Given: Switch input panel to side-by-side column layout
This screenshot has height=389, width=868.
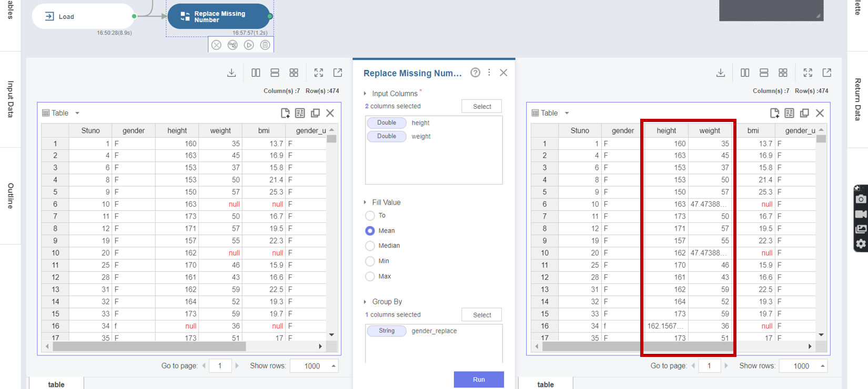Looking at the screenshot, I should tap(256, 73).
